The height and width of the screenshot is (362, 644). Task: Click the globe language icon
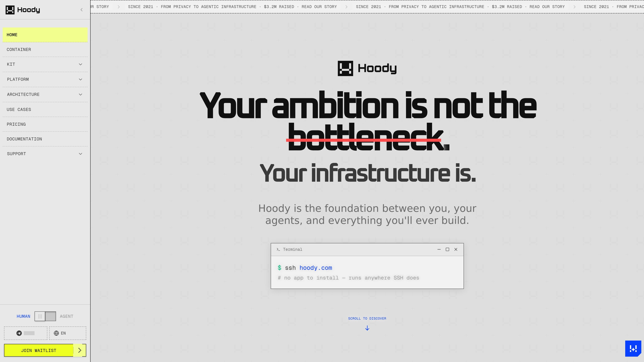tap(56, 333)
